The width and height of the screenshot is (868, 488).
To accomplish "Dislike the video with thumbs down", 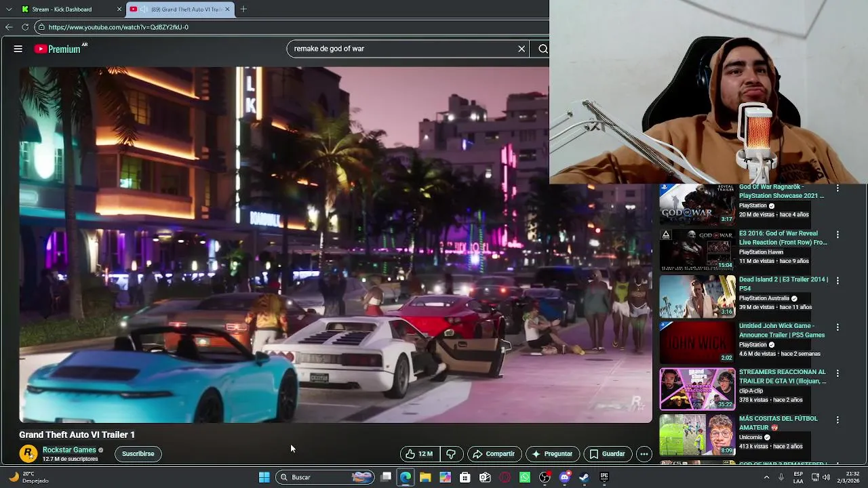I will point(451,454).
